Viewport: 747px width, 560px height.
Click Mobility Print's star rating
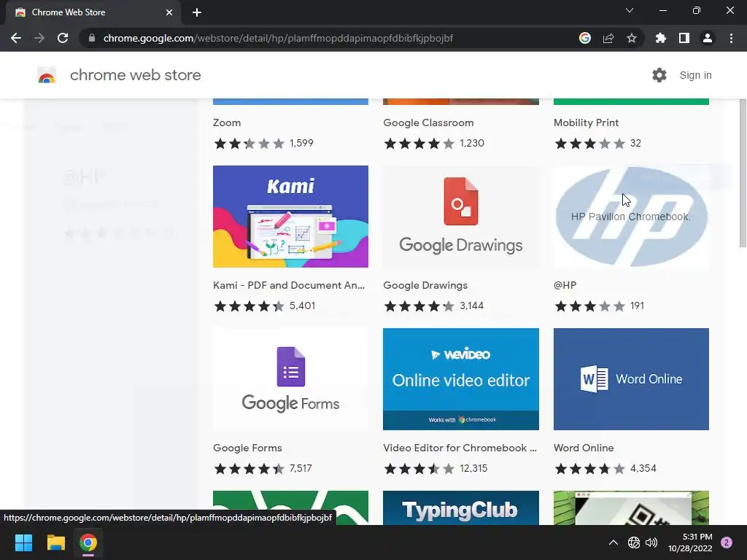point(589,144)
